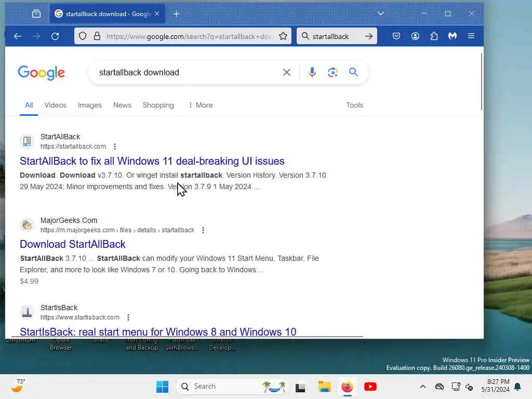This screenshot has width=532, height=399.
Task: Switch to Videos results tab
Action: (55, 105)
